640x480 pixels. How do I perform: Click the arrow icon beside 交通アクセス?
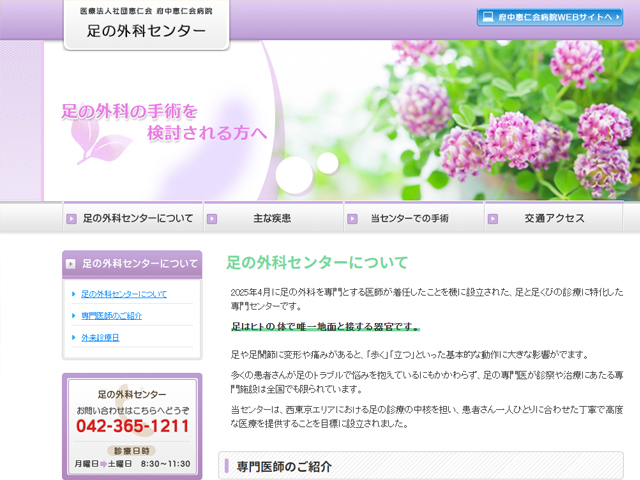[492, 218]
